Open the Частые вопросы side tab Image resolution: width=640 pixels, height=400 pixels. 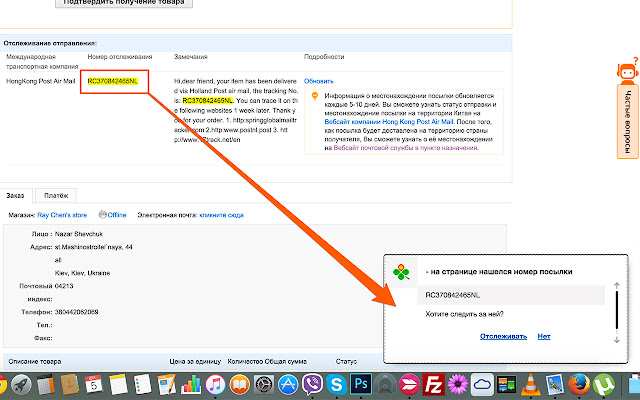point(628,122)
